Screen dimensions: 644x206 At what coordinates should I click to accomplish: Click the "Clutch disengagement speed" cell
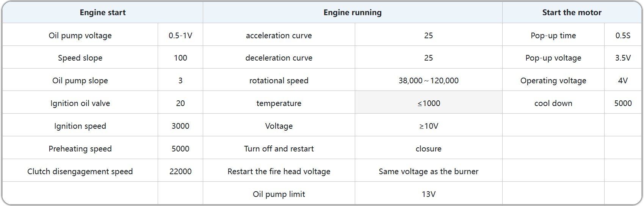coord(80,172)
